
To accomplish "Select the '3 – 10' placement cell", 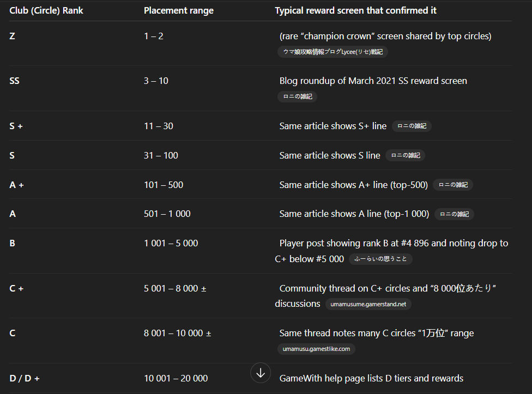I will [156, 81].
